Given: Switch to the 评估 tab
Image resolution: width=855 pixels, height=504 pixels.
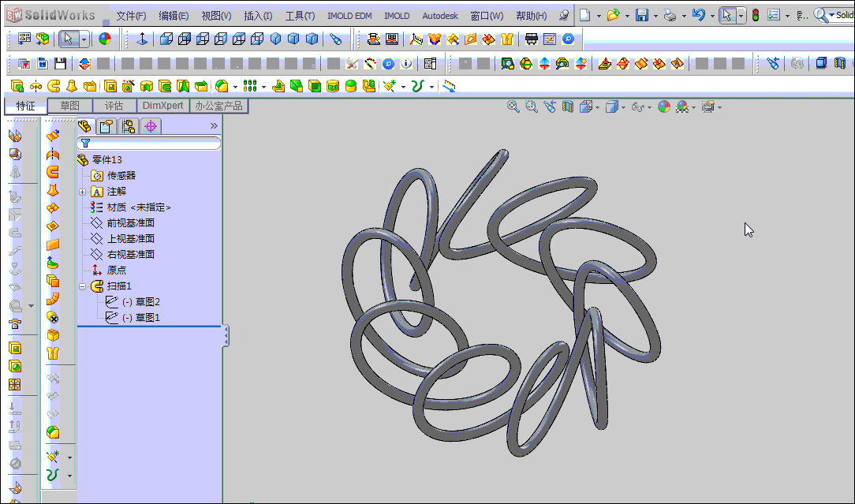Looking at the screenshot, I should coord(114,106).
